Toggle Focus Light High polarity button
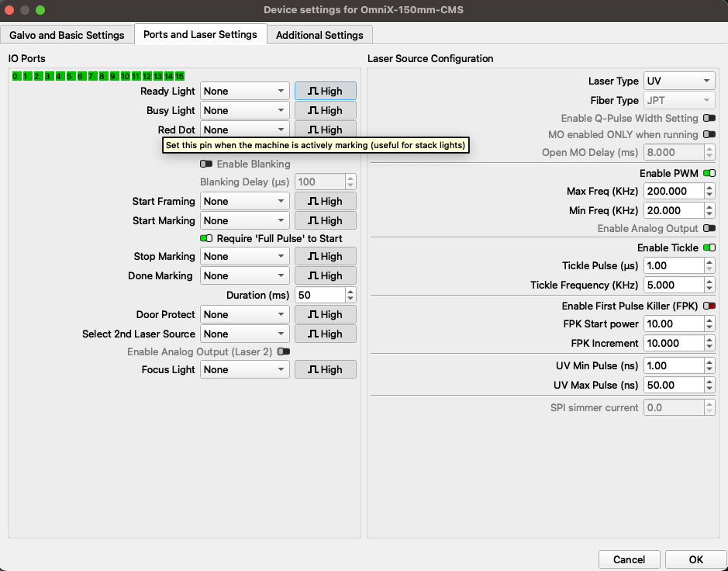Viewport: 728px width, 571px height. pyautogui.click(x=325, y=369)
